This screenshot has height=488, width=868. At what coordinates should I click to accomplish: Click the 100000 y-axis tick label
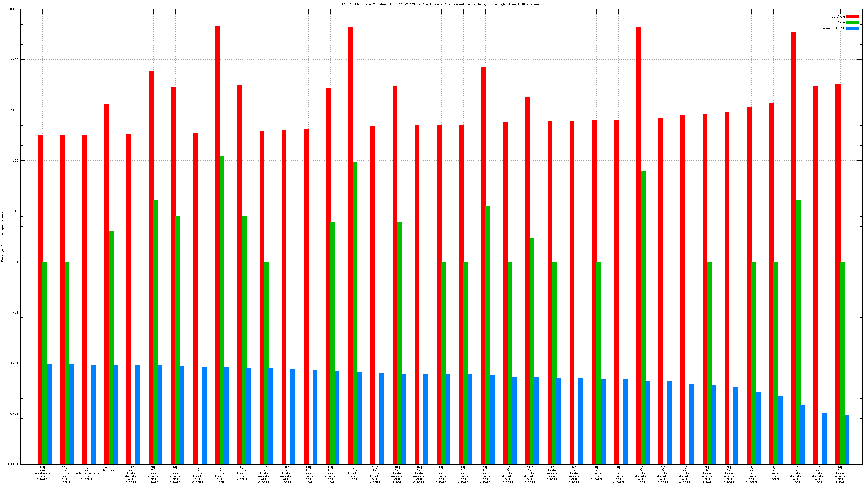tap(13, 9)
